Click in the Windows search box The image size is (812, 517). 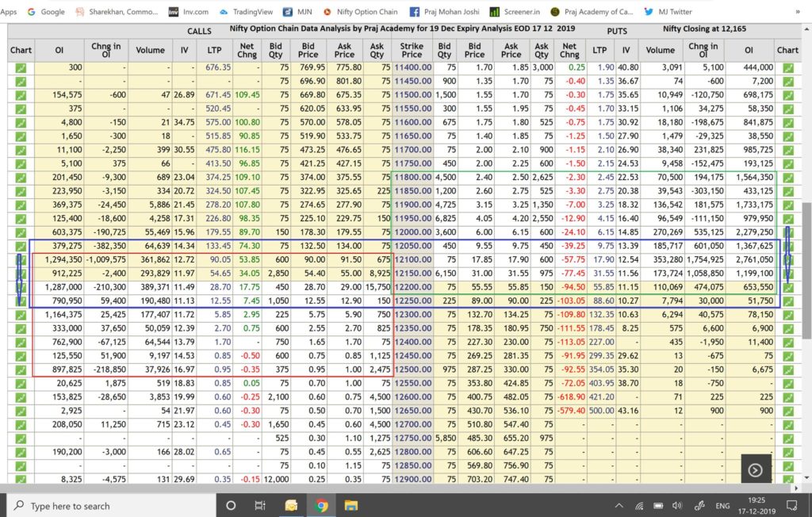tap(111, 505)
